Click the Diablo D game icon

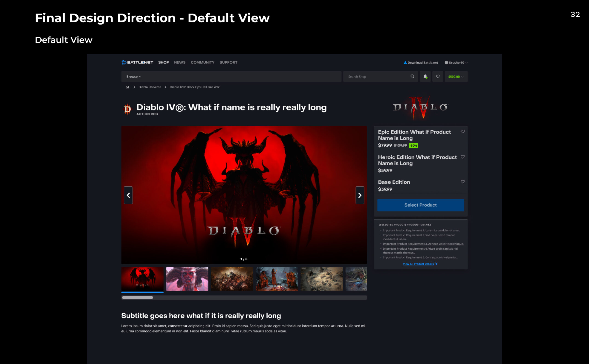tap(127, 109)
